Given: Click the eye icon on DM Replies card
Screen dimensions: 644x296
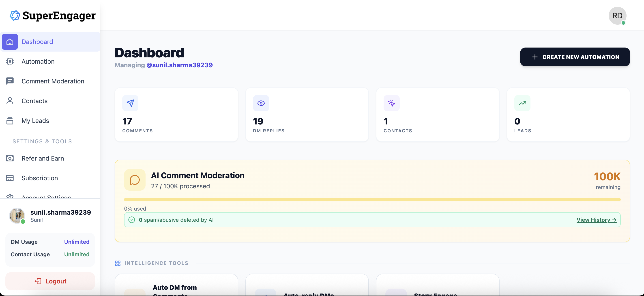Looking at the screenshot, I should (261, 103).
